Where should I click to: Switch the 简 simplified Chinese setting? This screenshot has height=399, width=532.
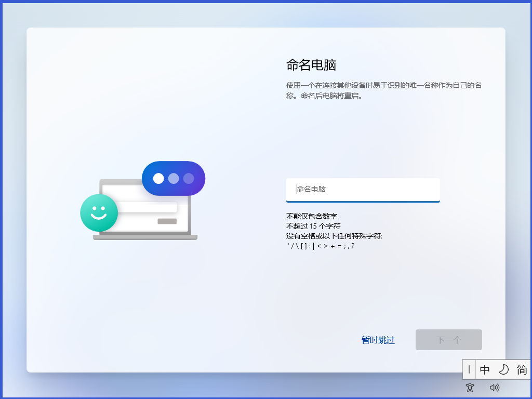pos(522,370)
